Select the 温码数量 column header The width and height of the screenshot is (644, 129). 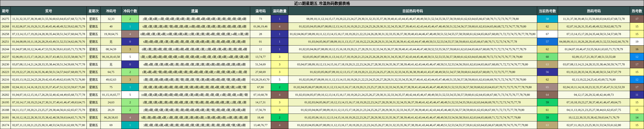(x=280, y=11)
